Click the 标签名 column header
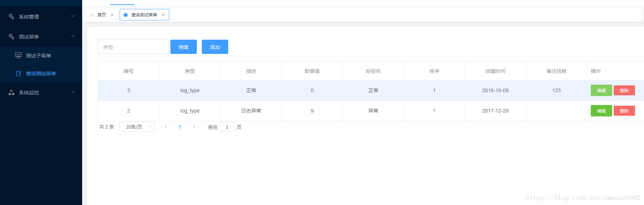 [373, 71]
